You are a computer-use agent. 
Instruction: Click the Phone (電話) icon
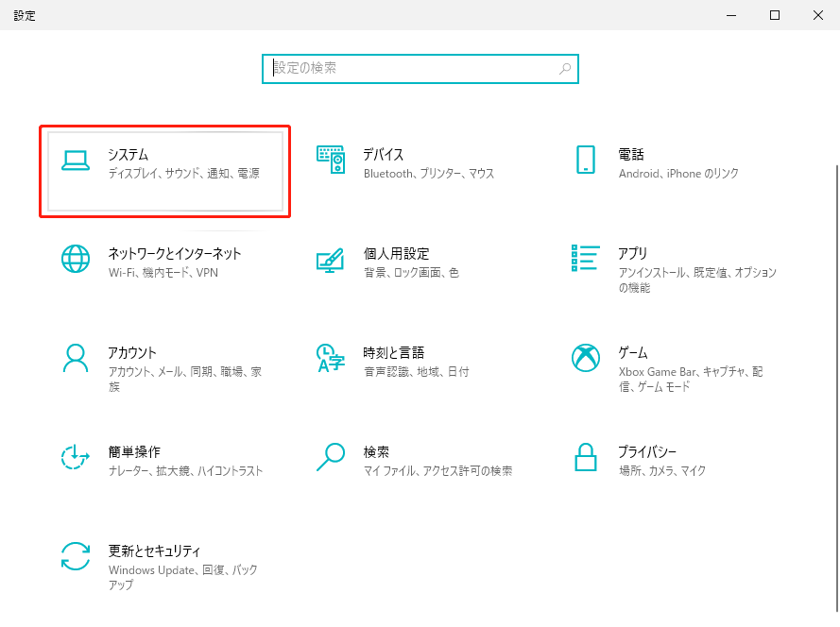click(x=586, y=161)
